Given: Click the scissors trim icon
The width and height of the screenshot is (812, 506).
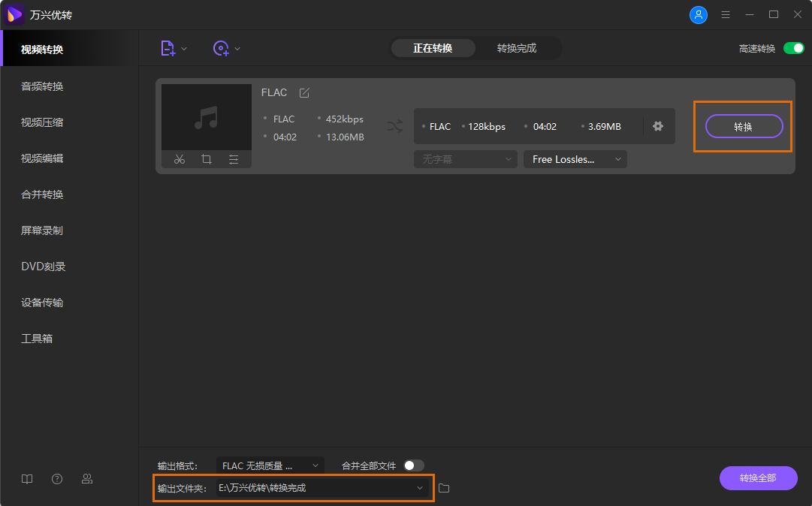Looking at the screenshot, I should point(179,159).
